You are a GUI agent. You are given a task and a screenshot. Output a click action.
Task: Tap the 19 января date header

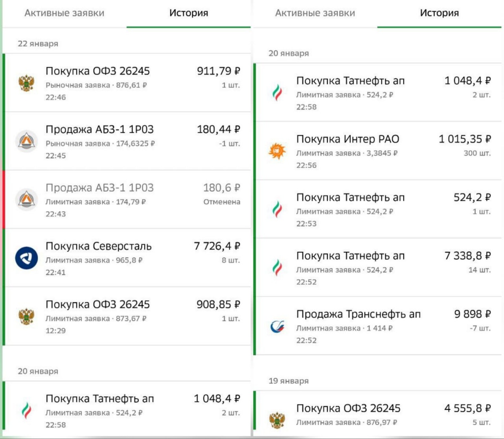[x=289, y=381]
